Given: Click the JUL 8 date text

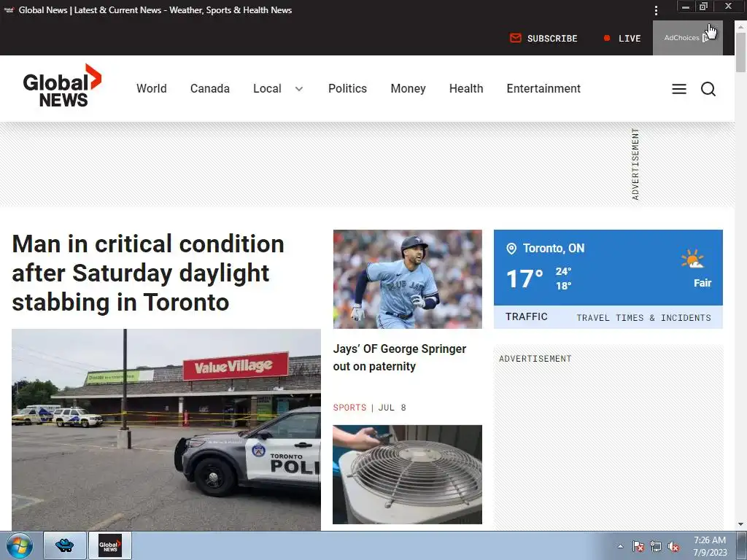Looking at the screenshot, I should [392, 408].
